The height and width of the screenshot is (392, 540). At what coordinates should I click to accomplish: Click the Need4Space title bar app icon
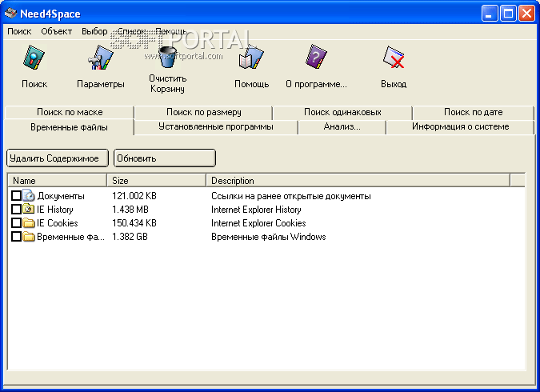[x=10, y=14]
